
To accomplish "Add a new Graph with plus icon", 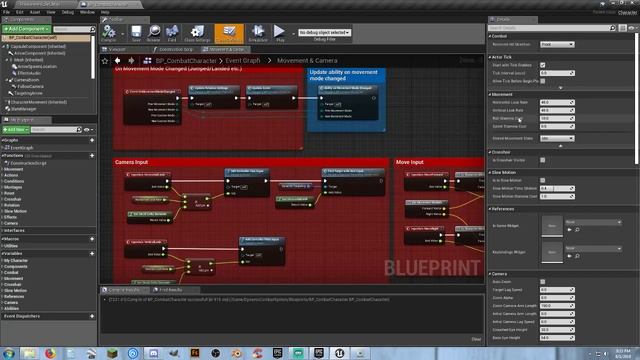I will [92, 140].
